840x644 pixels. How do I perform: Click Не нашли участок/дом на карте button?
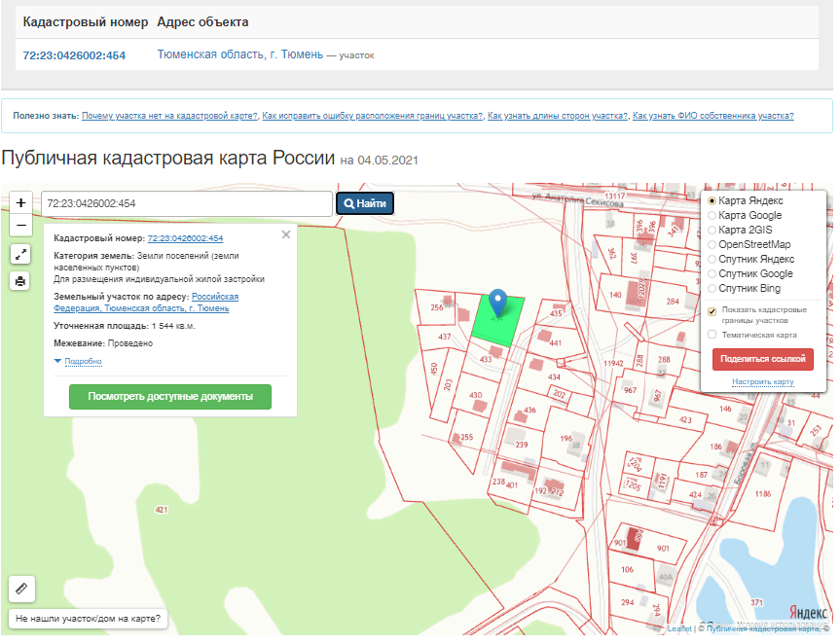coord(88,619)
